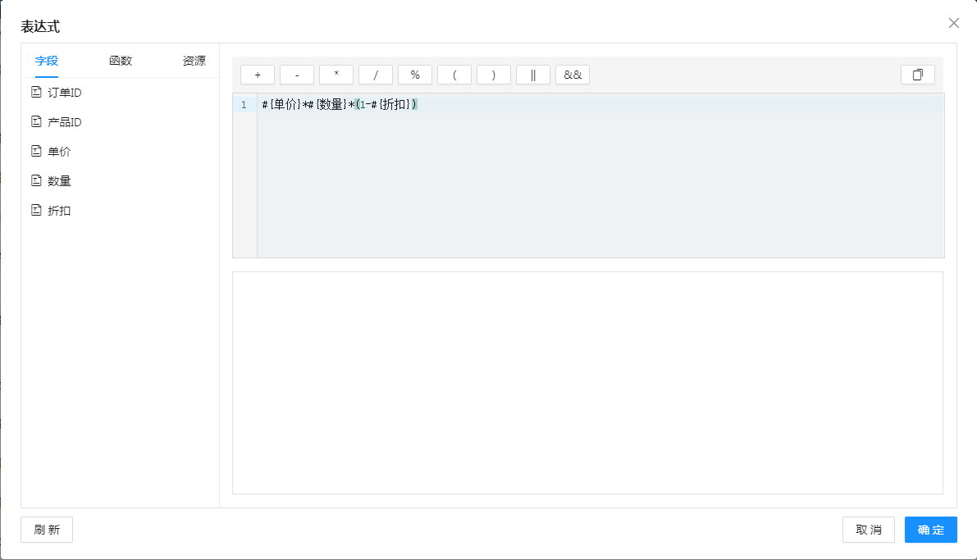Click the icon beside 数量 field
977x560 pixels.
click(x=36, y=181)
